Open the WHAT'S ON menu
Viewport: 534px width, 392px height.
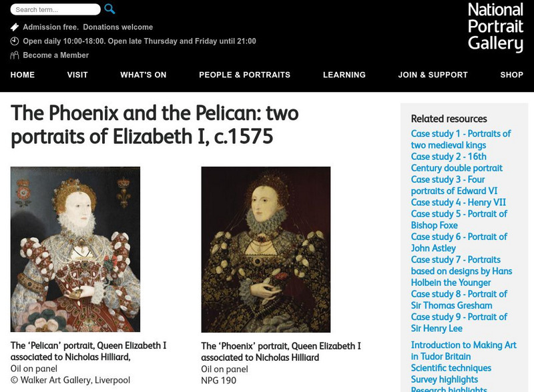point(144,75)
